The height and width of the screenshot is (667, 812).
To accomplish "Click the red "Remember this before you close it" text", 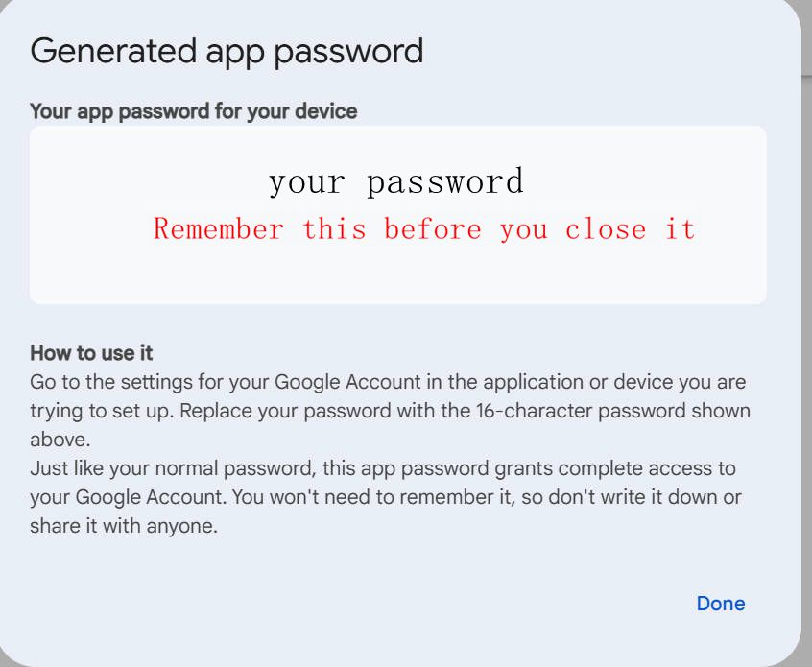I will tap(423, 229).
